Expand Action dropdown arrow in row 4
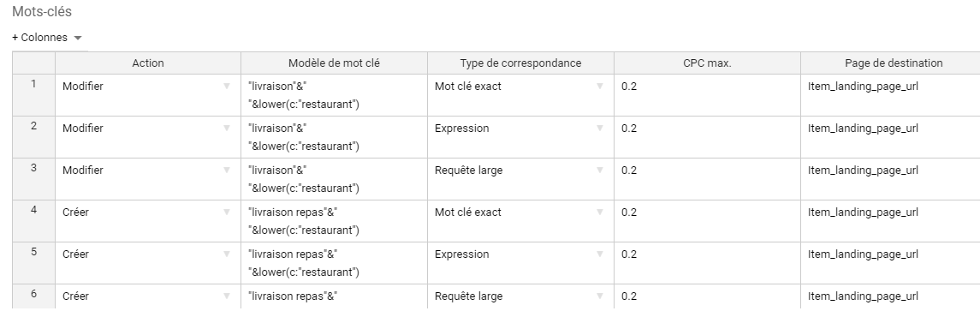This screenshot has height=323, width=980. [227, 212]
